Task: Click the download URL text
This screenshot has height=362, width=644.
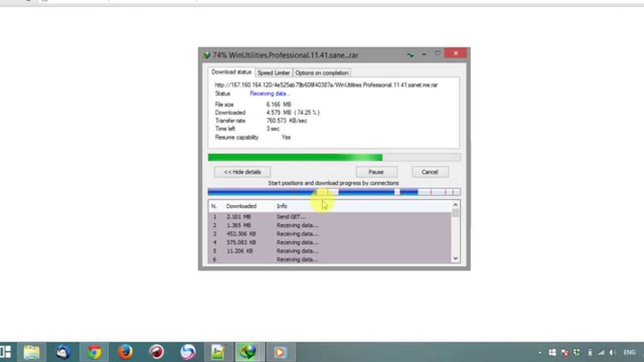Action: tap(326, 85)
